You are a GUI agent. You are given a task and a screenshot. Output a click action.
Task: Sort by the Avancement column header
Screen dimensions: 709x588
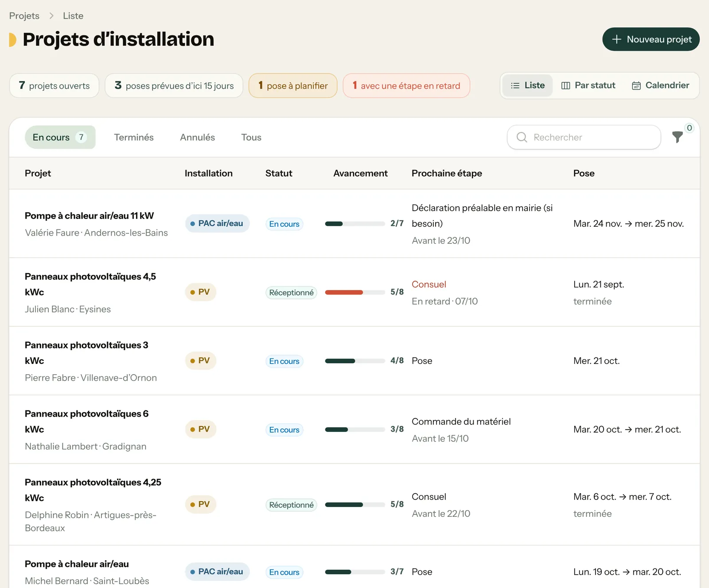tap(360, 173)
